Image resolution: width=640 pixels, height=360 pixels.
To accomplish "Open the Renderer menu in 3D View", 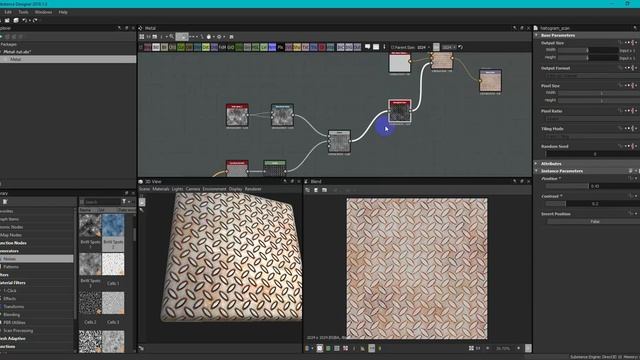I will click(x=253, y=189).
